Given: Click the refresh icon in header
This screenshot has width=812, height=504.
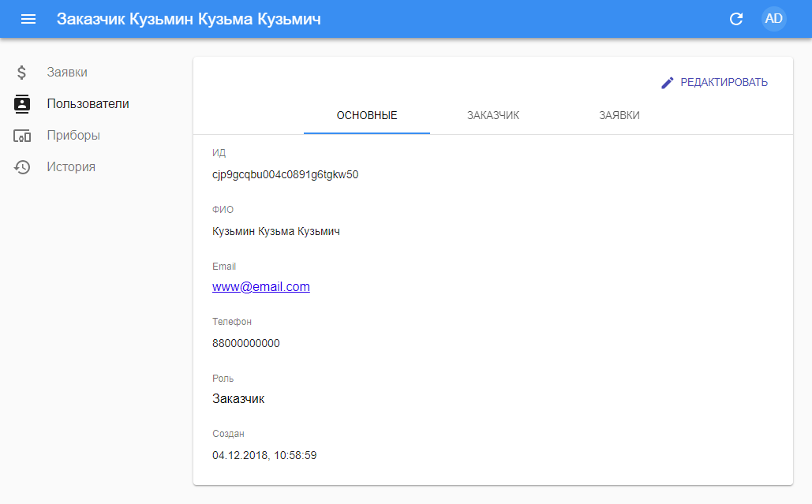Looking at the screenshot, I should pos(736,19).
